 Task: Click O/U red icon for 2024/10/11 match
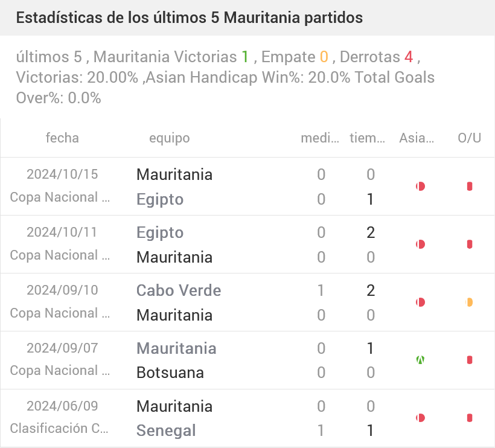click(x=470, y=245)
